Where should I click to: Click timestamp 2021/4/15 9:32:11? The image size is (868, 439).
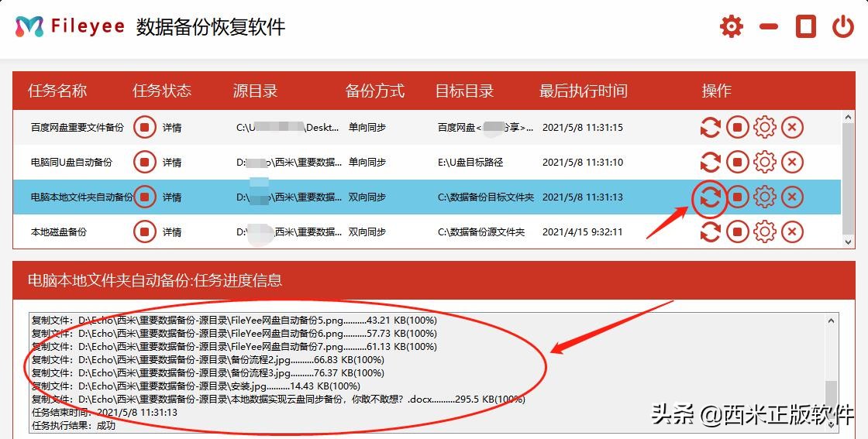(x=582, y=232)
